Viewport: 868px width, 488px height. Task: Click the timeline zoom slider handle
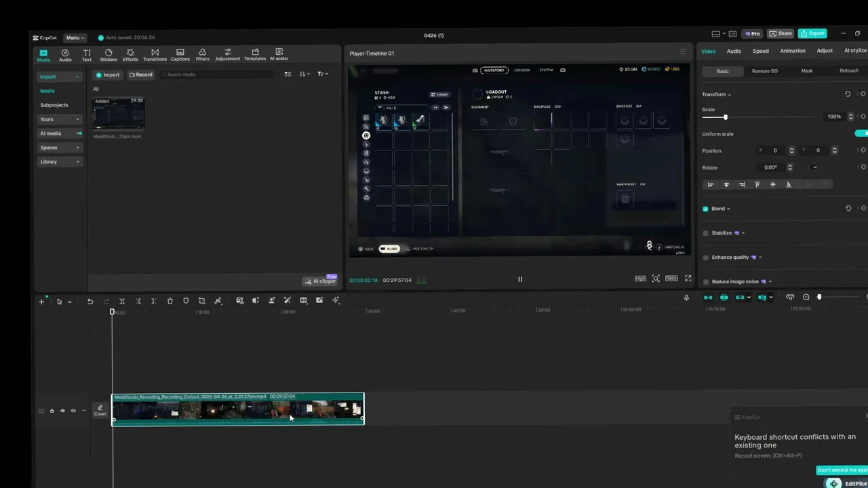pyautogui.click(x=819, y=297)
